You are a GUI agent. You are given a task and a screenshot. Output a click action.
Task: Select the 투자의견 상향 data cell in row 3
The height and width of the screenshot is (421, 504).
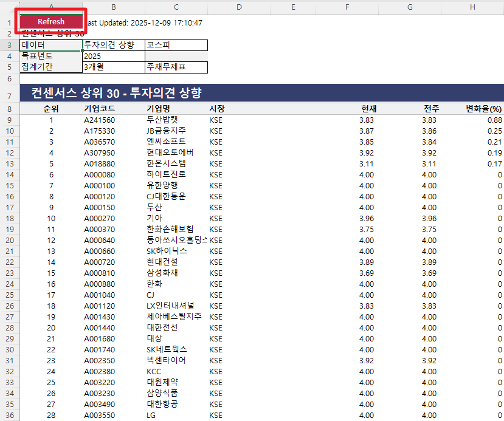(112, 45)
